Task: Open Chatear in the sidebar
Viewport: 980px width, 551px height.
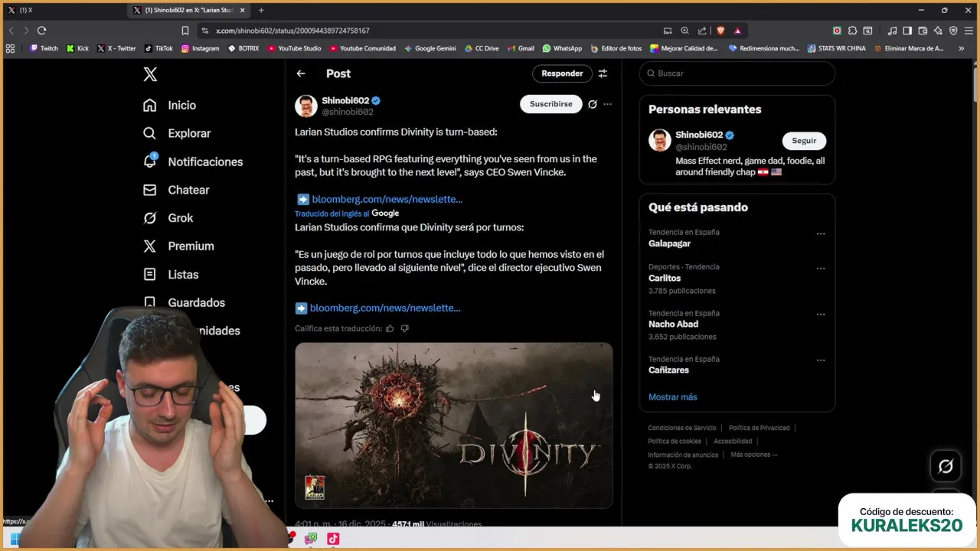Action: (176, 190)
